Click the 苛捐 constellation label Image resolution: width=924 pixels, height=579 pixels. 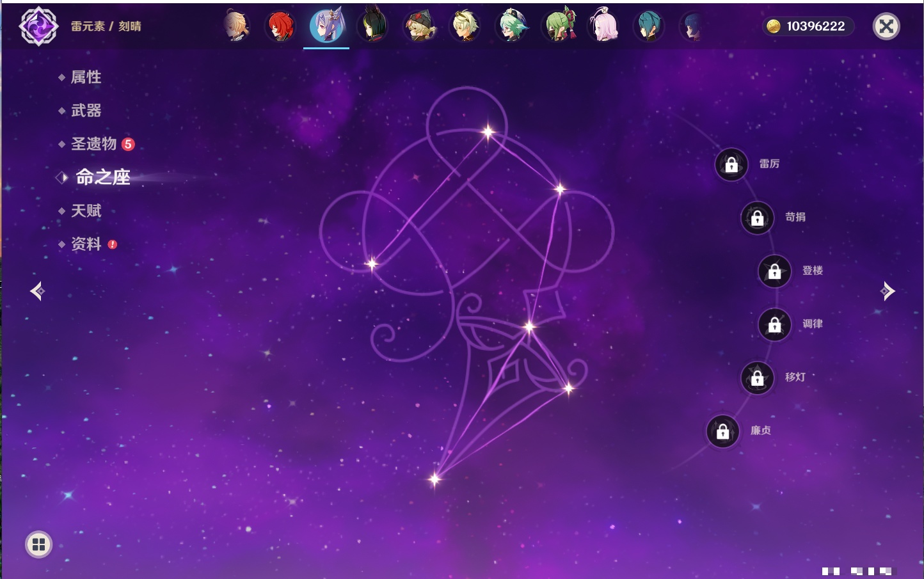pos(795,217)
